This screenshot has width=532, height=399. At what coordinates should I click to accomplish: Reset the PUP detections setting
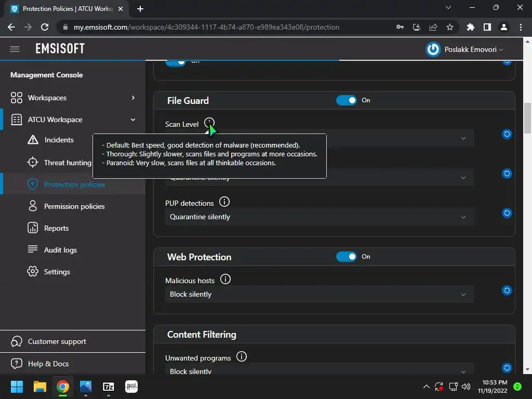coord(507,213)
